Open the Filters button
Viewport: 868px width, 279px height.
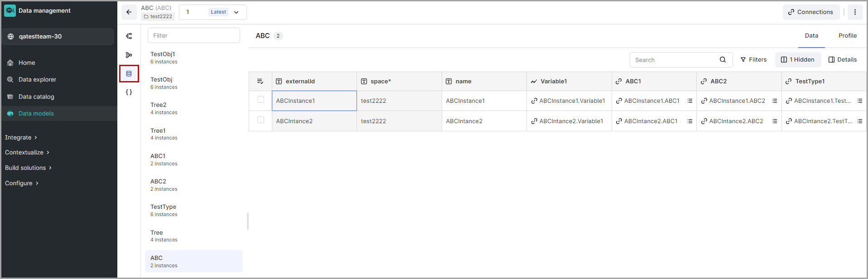coord(753,60)
